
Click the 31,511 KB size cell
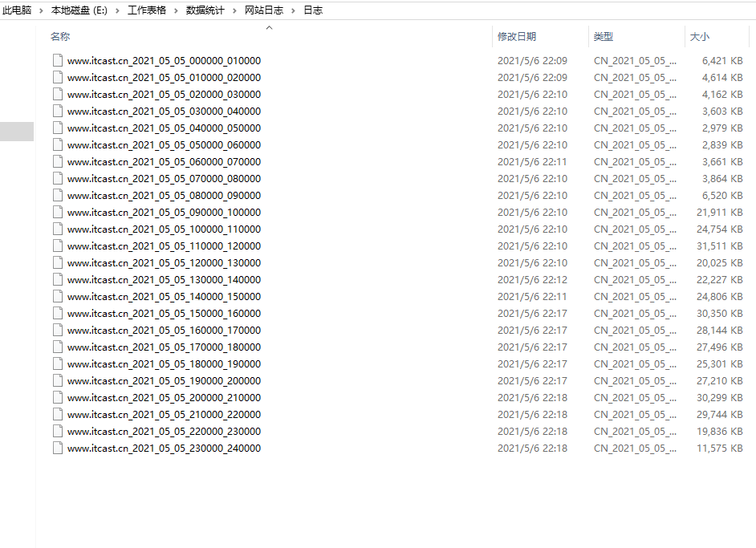(719, 246)
